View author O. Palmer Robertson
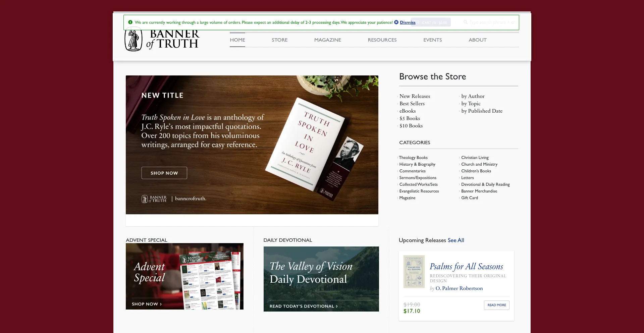Screen dimensions: 644x333 point(459,288)
